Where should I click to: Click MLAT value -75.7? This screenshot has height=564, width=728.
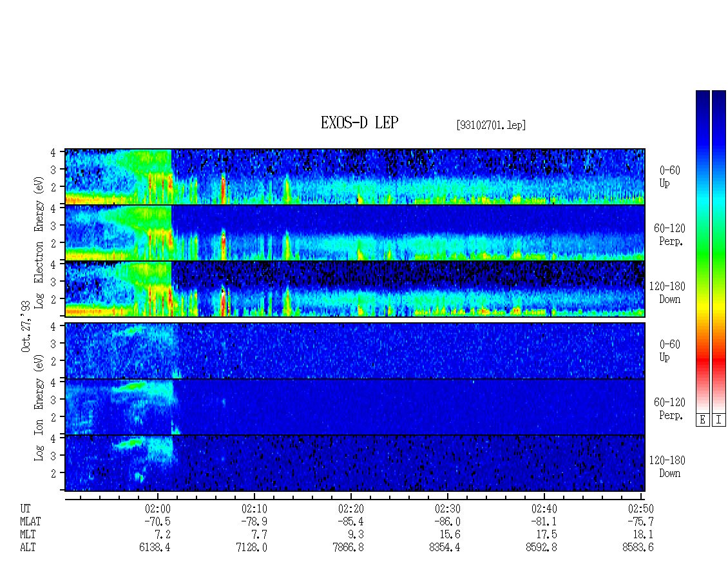coord(640,521)
